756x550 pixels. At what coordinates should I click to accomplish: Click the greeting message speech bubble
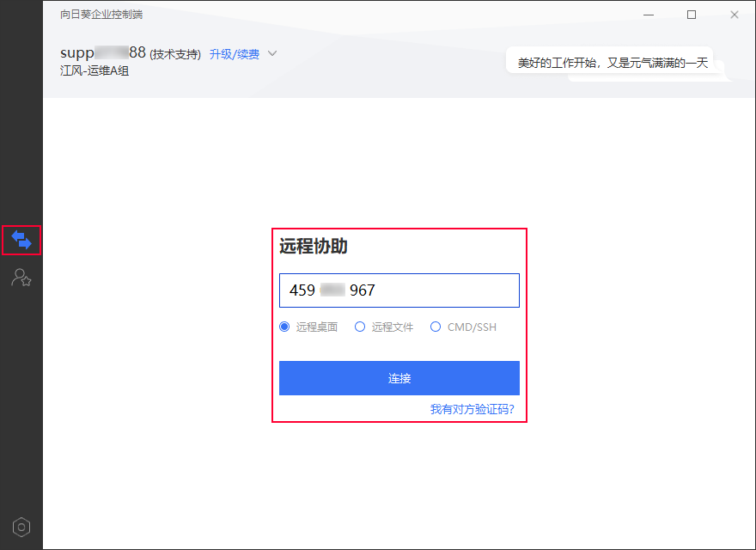[x=611, y=63]
